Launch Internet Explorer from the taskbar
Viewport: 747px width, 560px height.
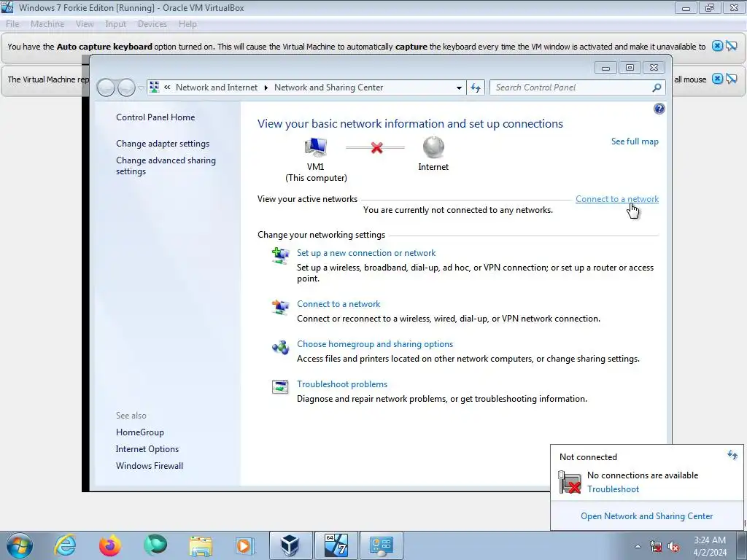(65, 545)
